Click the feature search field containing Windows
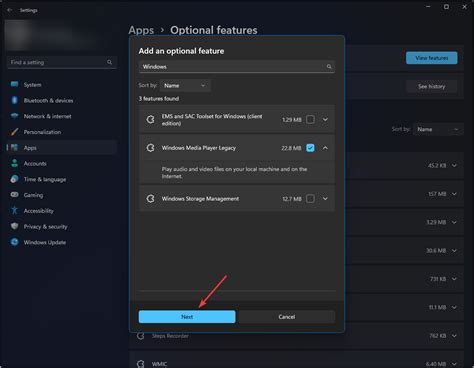This screenshot has height=368, width=474. (237, 67)
